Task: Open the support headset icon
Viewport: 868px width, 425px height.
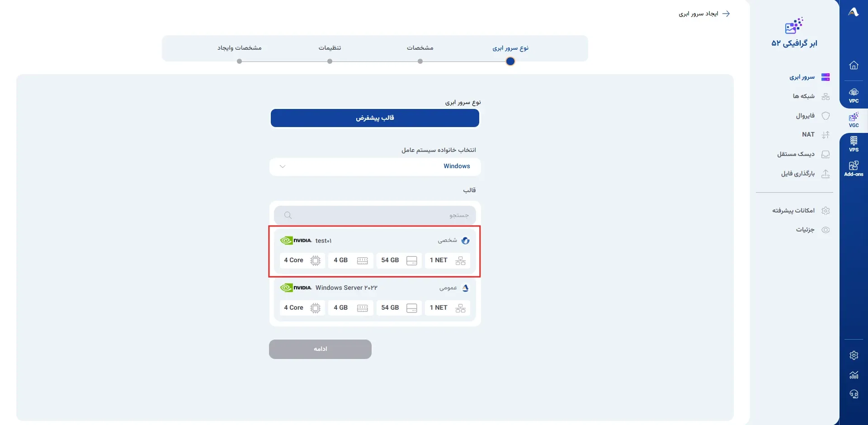Action: point(854,394)
